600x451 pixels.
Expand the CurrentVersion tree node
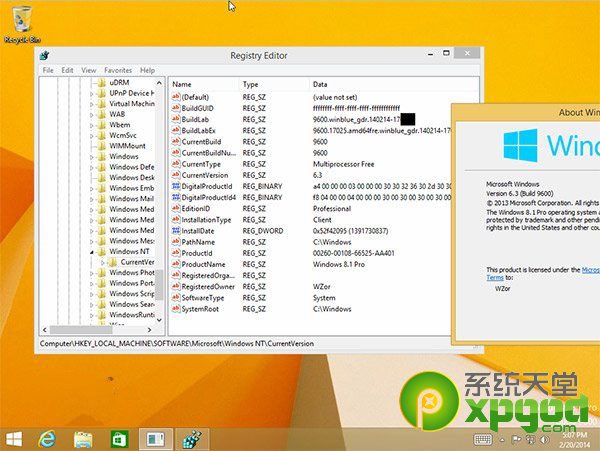pyautogui.click(x=103, y=262)
